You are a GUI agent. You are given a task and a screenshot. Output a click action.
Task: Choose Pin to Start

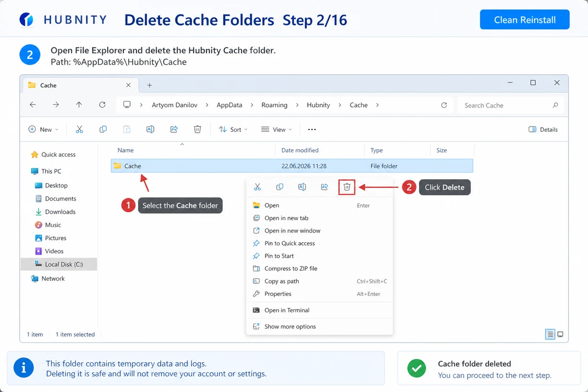(320, 256)
